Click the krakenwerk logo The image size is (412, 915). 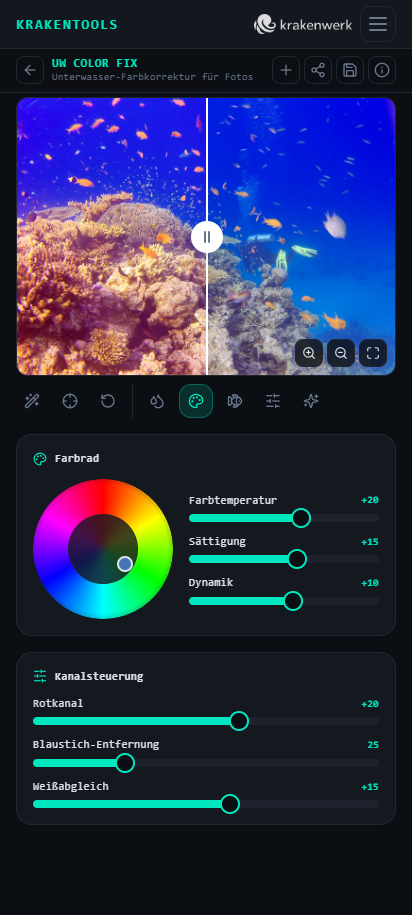pyautogui.click(x=303, y=25)
